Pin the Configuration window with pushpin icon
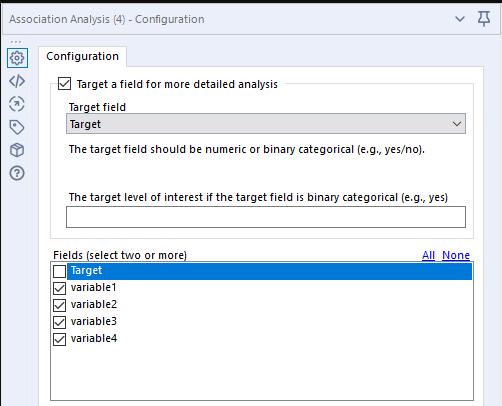Screen dimensions: 502x406 pyautogui.click(x=484, y=19)
